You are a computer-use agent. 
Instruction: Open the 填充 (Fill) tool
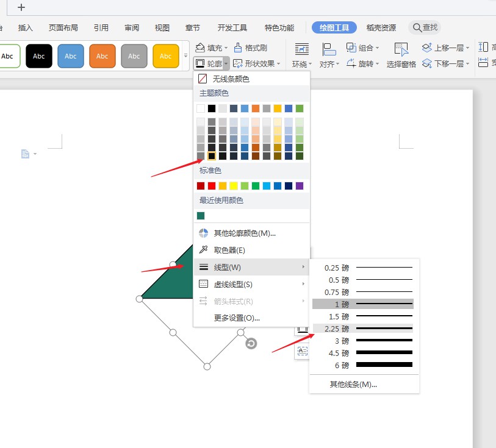(214, 47)
